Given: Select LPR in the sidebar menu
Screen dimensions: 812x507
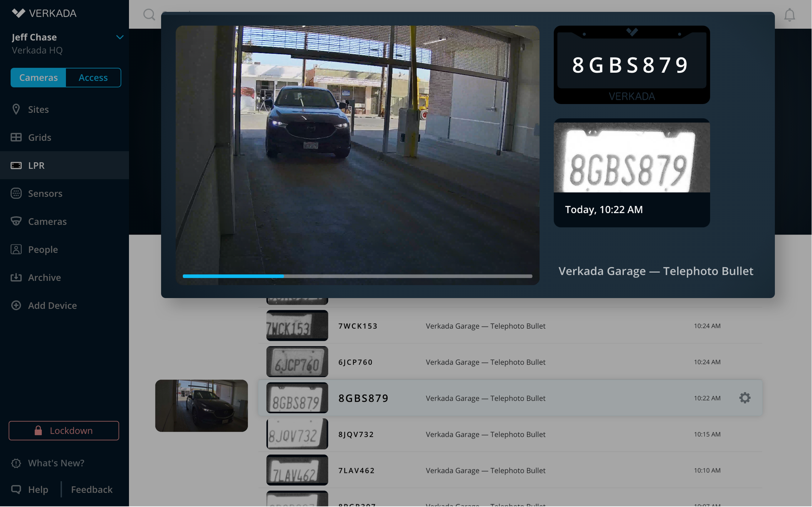Looking at the screenshot, I should pyautogui.click(x=36, y=165).
